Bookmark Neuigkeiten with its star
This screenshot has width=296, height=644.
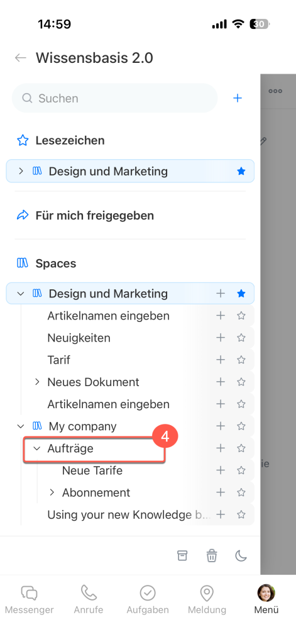[241, 338]
